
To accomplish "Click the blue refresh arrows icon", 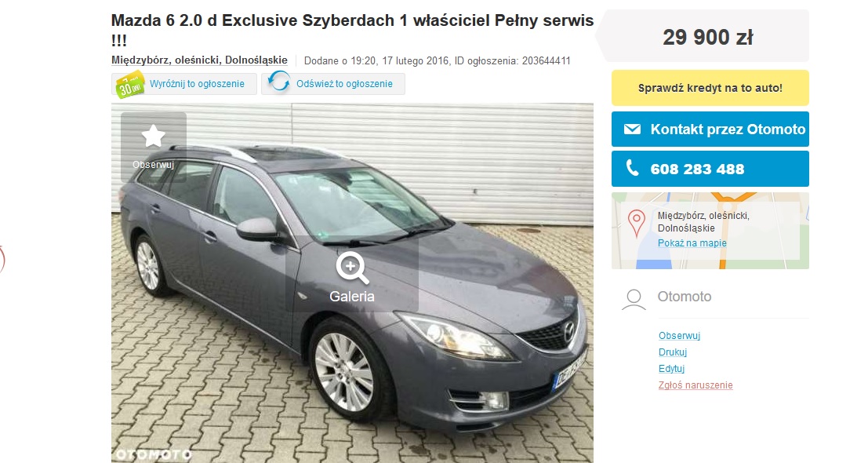I will tap(279, 82).
